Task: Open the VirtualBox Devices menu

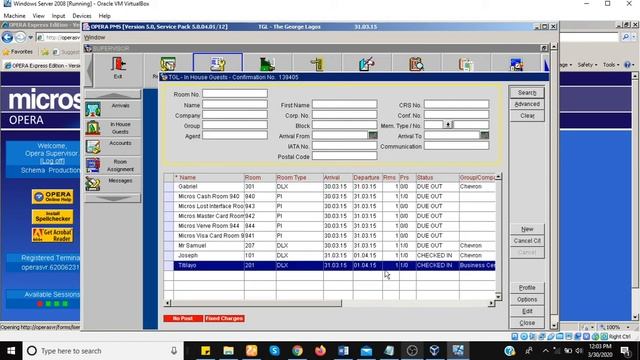Action: coord(82,16)
